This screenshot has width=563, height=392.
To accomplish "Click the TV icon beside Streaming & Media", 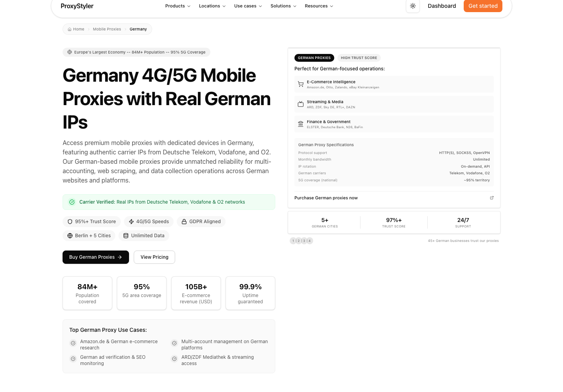I will click(x=301, y=104).
